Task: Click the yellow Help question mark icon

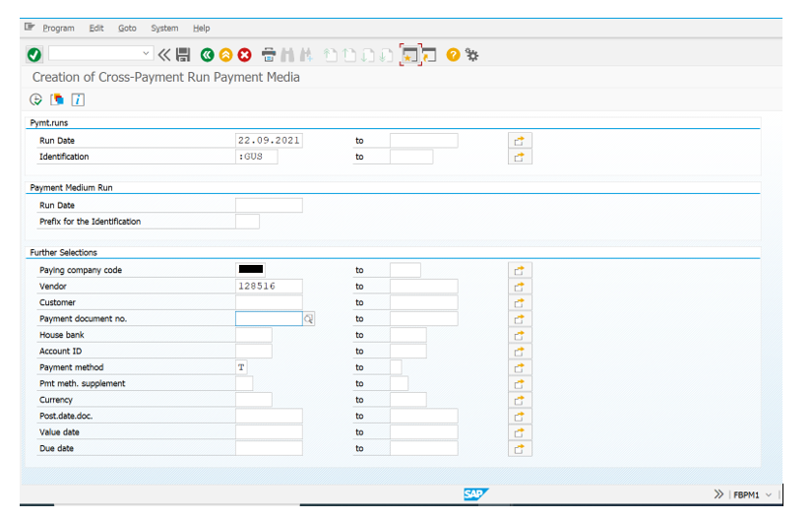Action: [x=453, y=54]
